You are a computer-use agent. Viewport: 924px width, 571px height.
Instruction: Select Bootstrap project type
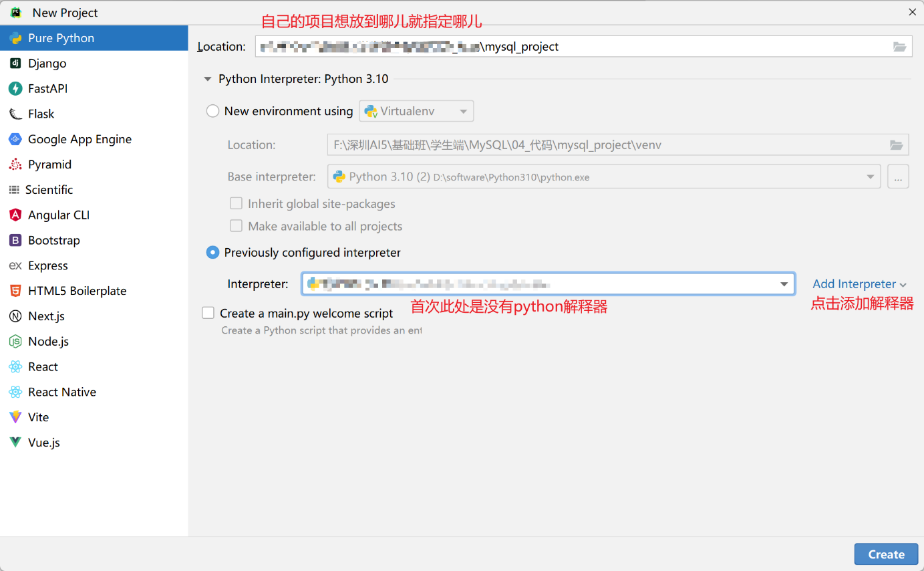click(94, 240)
